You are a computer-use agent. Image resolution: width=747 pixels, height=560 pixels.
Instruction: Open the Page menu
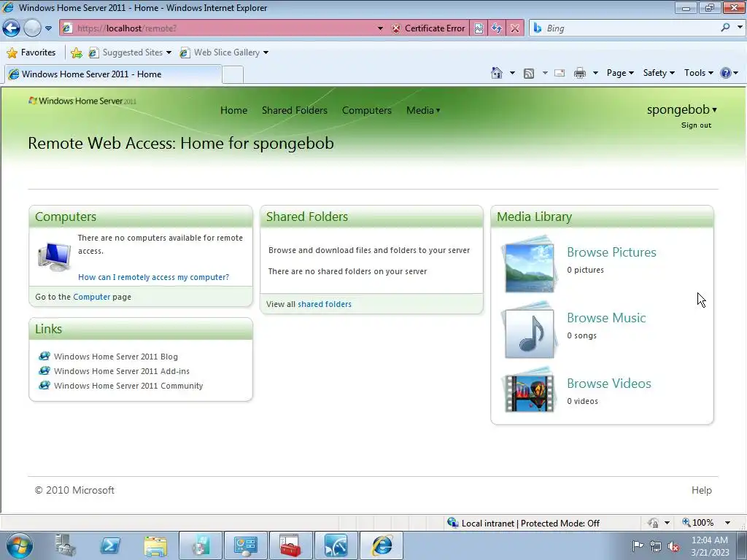point(620,73)
